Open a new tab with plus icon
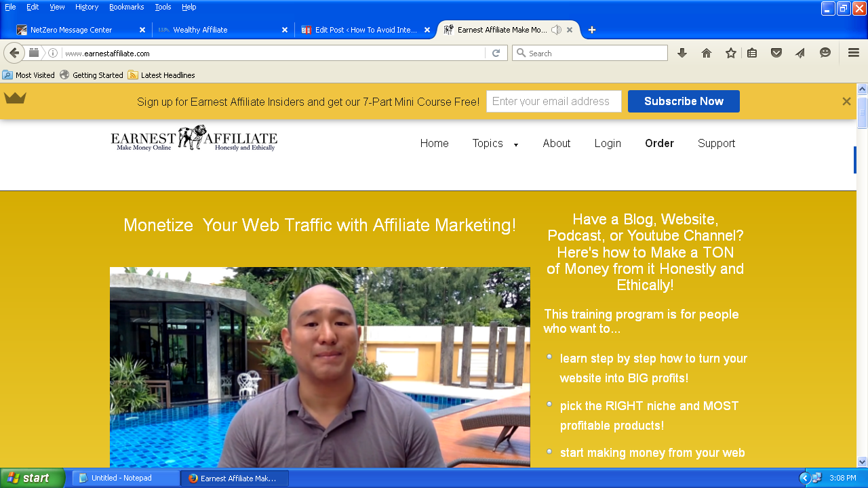 point(592,30)
